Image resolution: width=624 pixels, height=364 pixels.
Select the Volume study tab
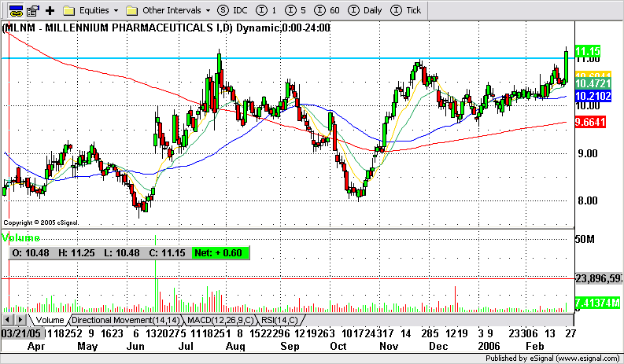pos(49,320)
